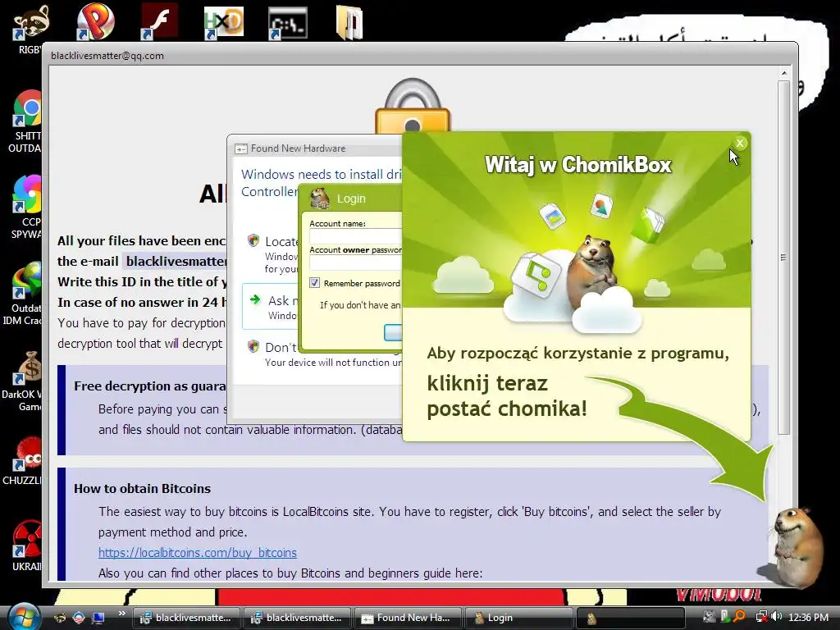Open the localbitcoins.com buy_bitcoins link
Screen dimensions: 840x630
(x=197, y=552)
